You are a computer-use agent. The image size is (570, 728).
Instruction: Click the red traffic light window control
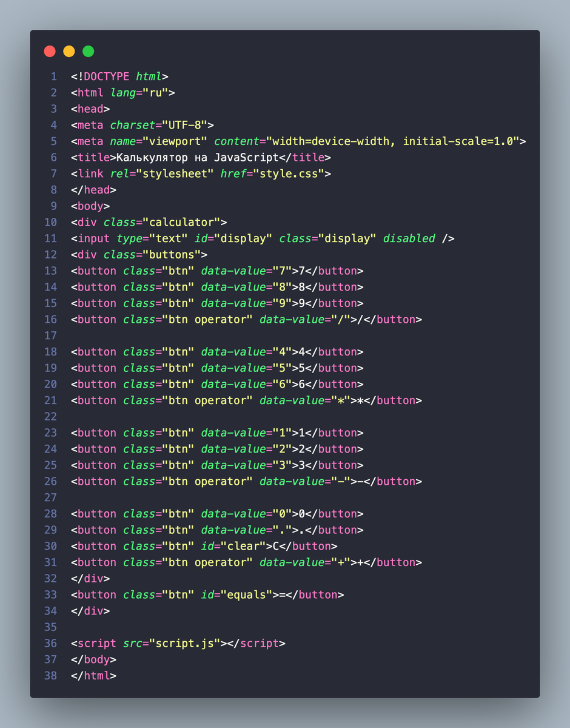click(49, 51)
